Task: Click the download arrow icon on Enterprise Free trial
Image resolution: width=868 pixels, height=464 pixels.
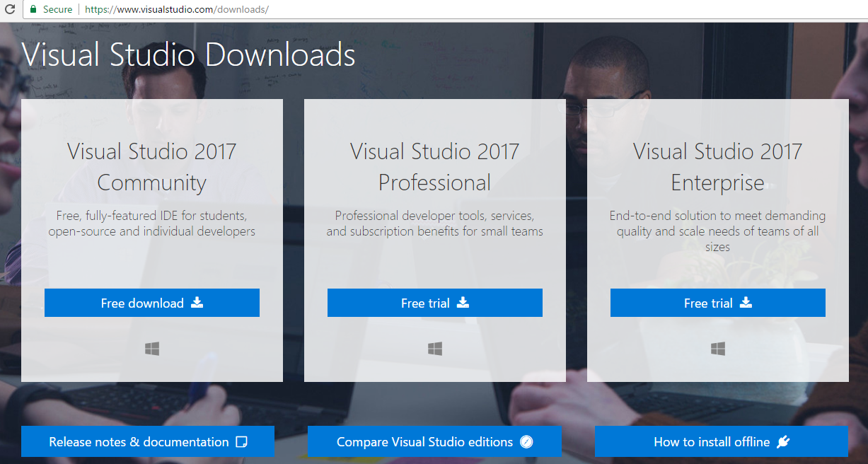Action: (x=746, y=303)
